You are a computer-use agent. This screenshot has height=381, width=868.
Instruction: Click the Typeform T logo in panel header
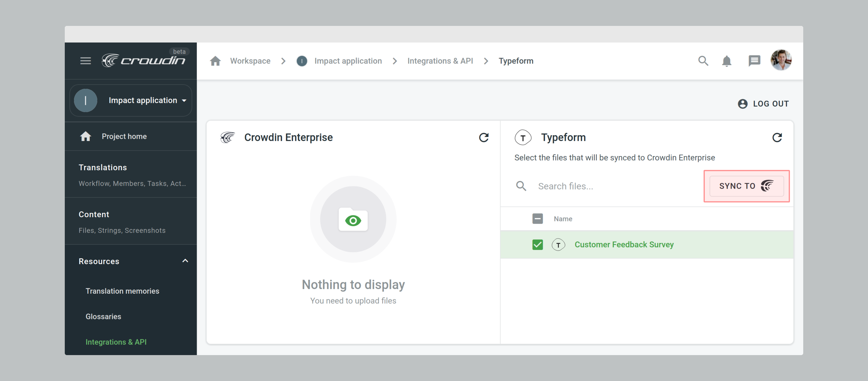point(523,138)
